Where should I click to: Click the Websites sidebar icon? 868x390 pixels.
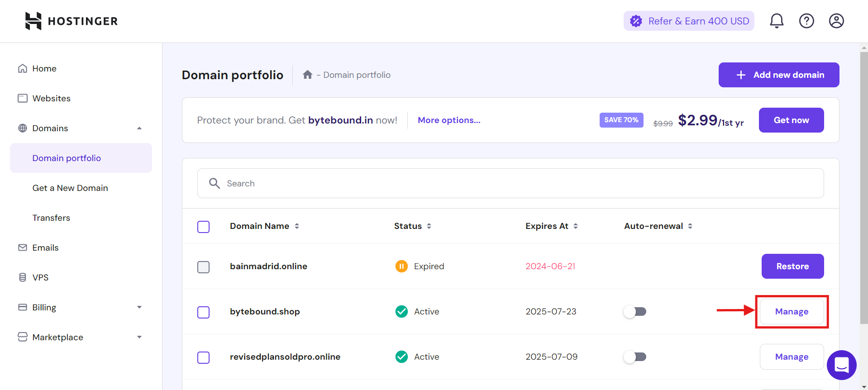(23, 98)
